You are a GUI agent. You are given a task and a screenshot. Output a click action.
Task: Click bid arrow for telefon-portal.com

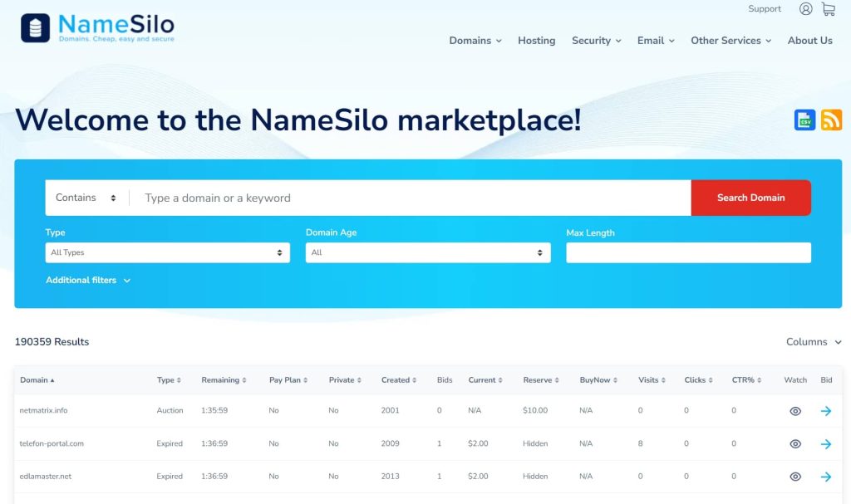pyautogui.click(x=825, y=444)
